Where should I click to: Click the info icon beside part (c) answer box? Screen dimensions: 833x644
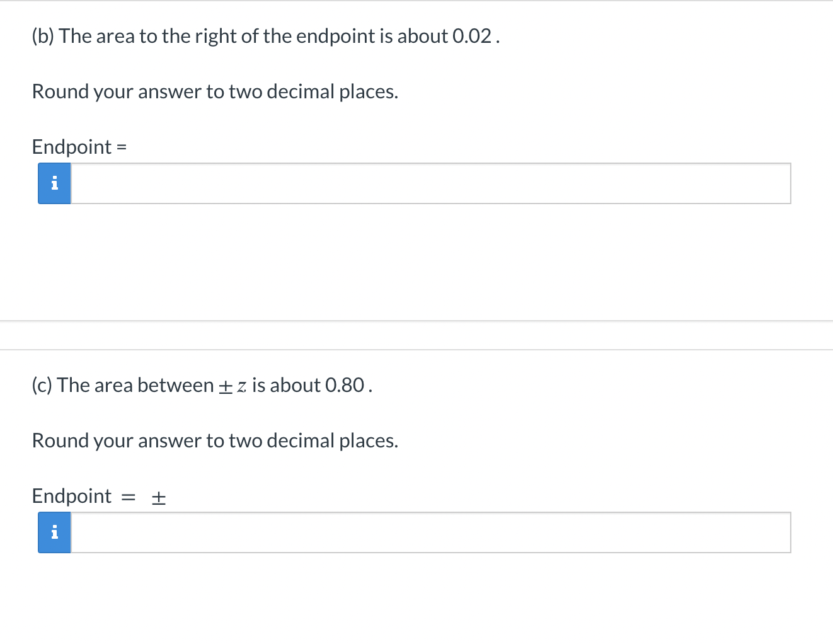[54, 532]
